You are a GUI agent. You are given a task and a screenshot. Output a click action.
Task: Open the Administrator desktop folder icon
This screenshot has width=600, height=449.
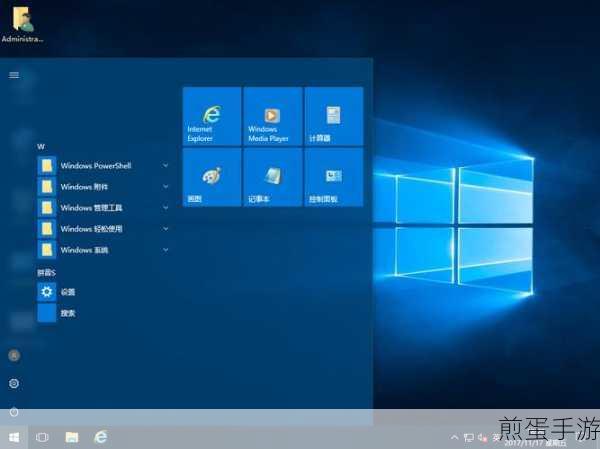point(22,24)
